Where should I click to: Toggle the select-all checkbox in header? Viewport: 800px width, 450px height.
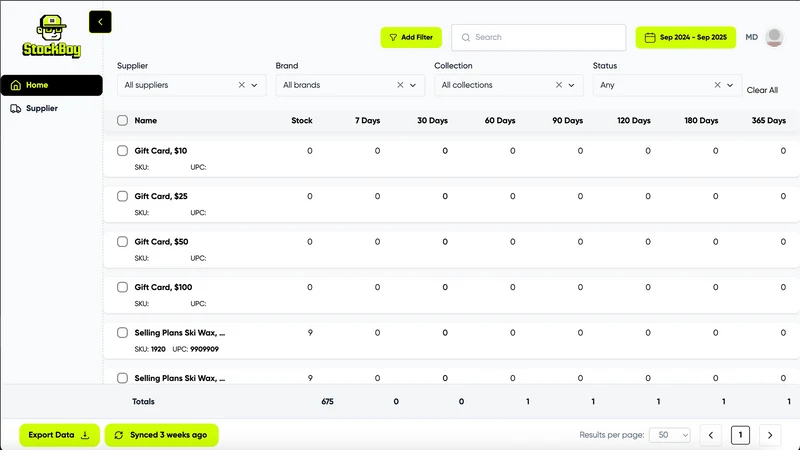click(122, 120)
